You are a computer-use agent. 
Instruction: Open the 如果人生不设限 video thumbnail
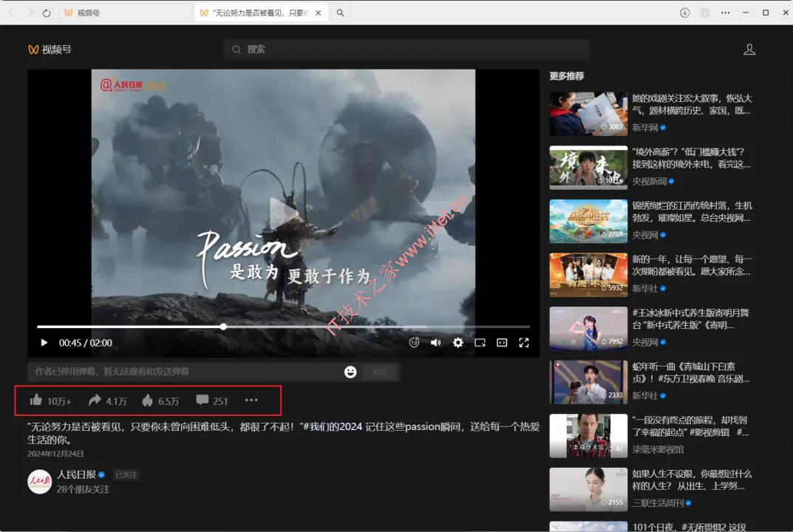(x=588, y=489)
